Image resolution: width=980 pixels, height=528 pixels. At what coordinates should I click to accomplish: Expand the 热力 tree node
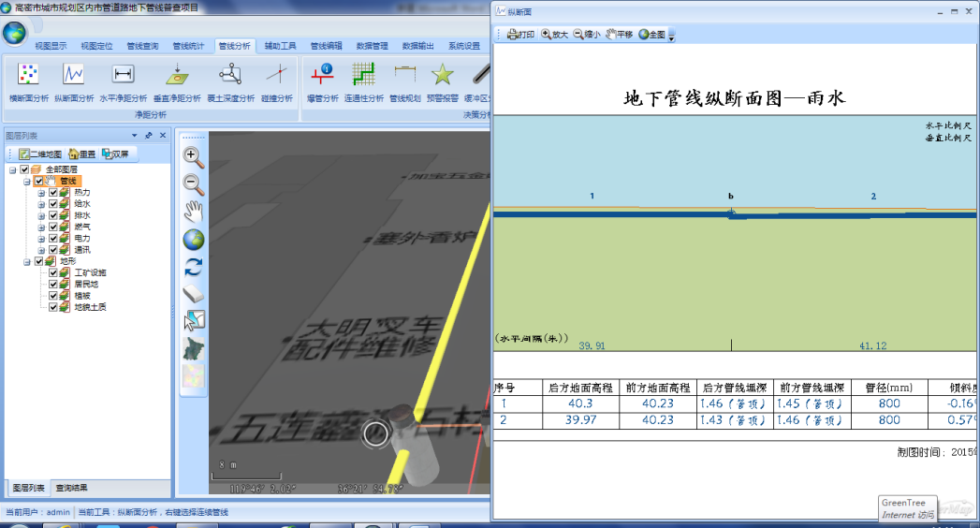pos(41,193)
